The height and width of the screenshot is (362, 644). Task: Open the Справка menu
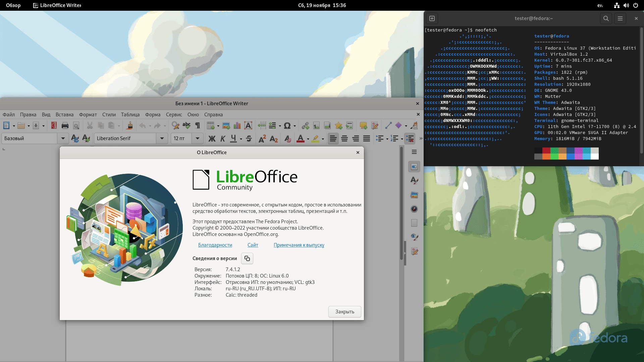(x=213, y=115)
